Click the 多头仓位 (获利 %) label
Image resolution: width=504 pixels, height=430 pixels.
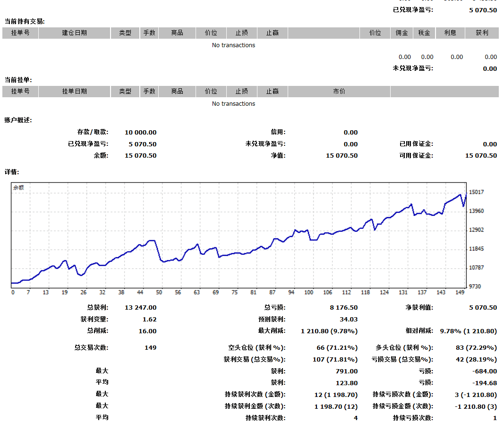tap(404, 348)
